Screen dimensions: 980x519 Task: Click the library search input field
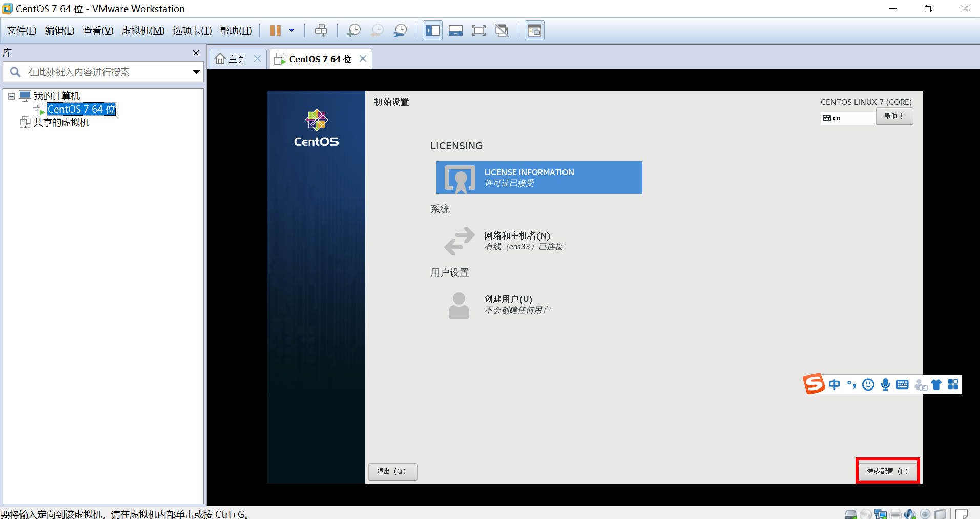(x=102, y=72)
